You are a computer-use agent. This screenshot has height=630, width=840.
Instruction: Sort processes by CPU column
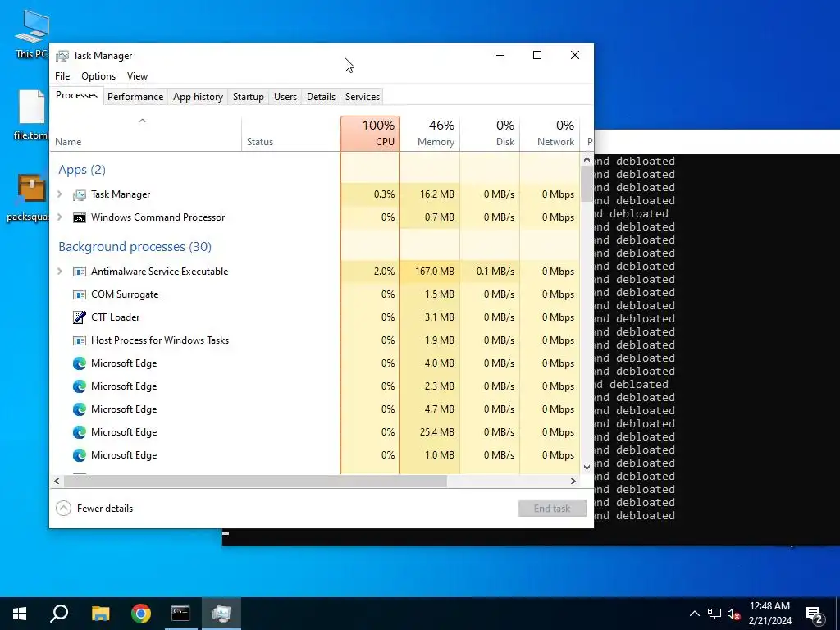pos(370,134)
